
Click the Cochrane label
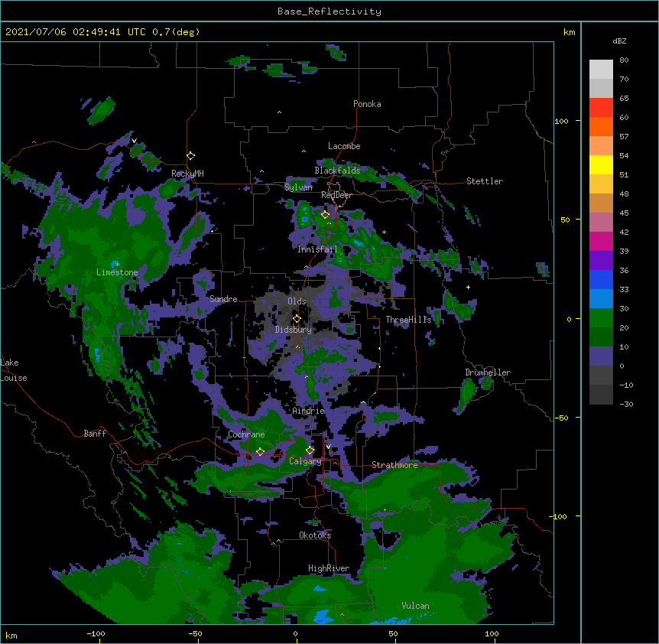point(246,434)
